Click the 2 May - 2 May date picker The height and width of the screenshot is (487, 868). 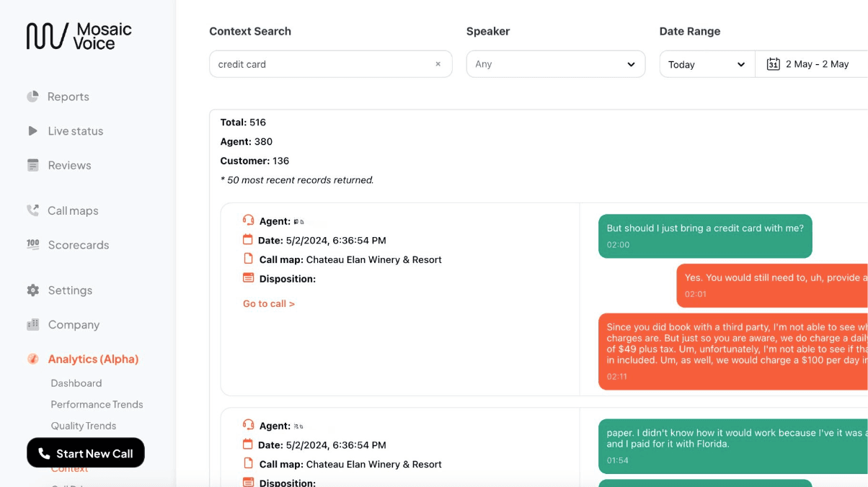(x=811, y=64)
